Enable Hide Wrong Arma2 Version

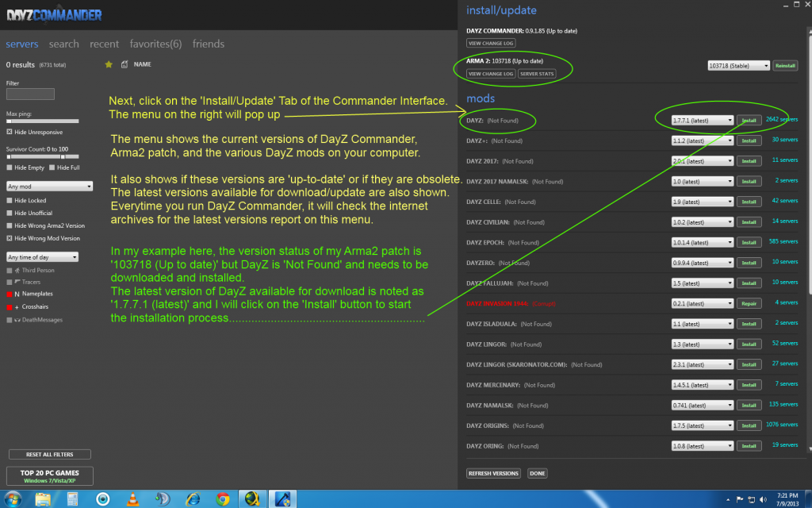(10, 226)
